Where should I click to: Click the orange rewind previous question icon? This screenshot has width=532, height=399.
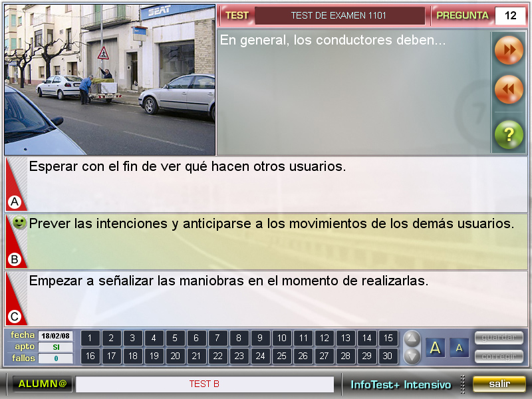tap(509, 90)
